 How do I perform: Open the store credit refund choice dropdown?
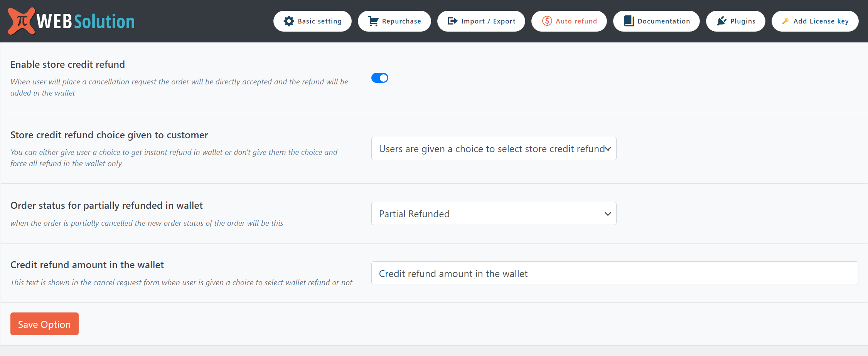tap(494, 149)
